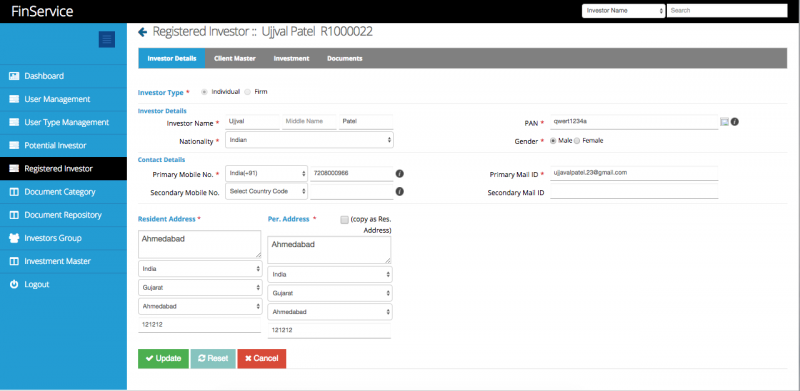Click the Secondary Mail ID field

point(634,191)
